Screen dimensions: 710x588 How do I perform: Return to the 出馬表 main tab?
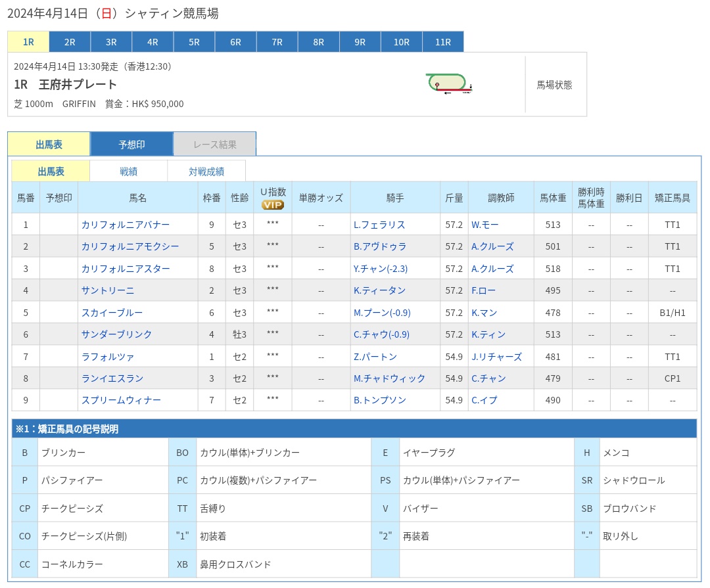pos(49,143)
